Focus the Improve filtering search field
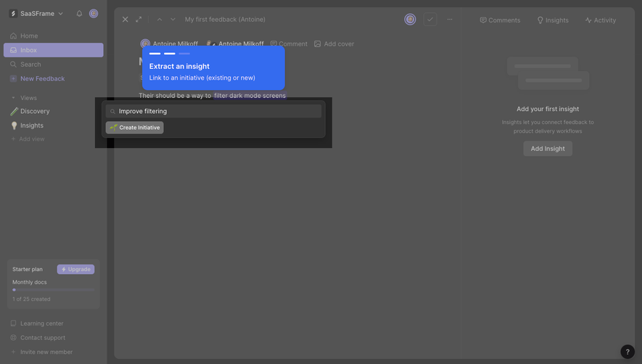 (x=214, y=111)
